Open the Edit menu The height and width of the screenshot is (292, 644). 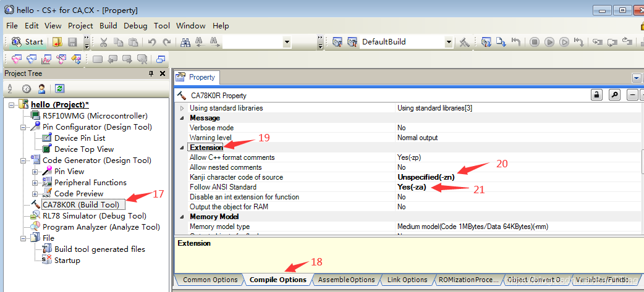32,25
